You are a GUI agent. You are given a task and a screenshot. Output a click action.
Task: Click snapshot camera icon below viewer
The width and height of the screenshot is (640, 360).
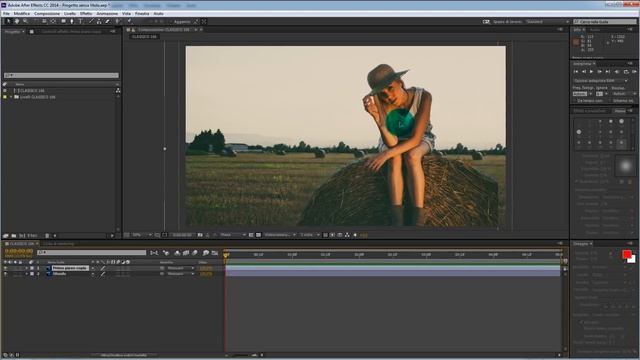[200, 235]
